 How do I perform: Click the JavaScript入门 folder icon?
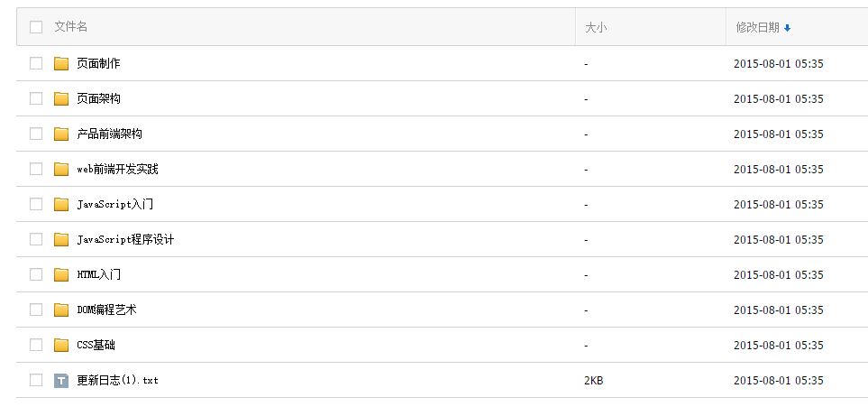click(x=61, y=205)
